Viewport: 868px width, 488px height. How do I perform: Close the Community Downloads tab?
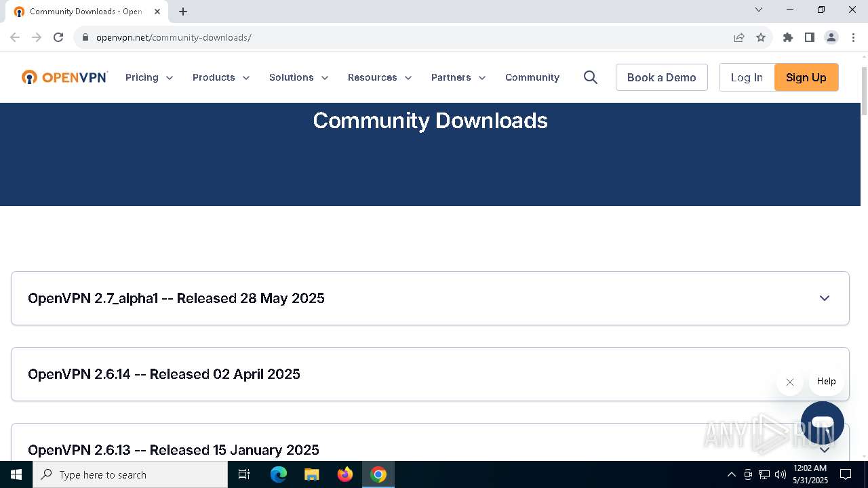click(x=157, y=12)
